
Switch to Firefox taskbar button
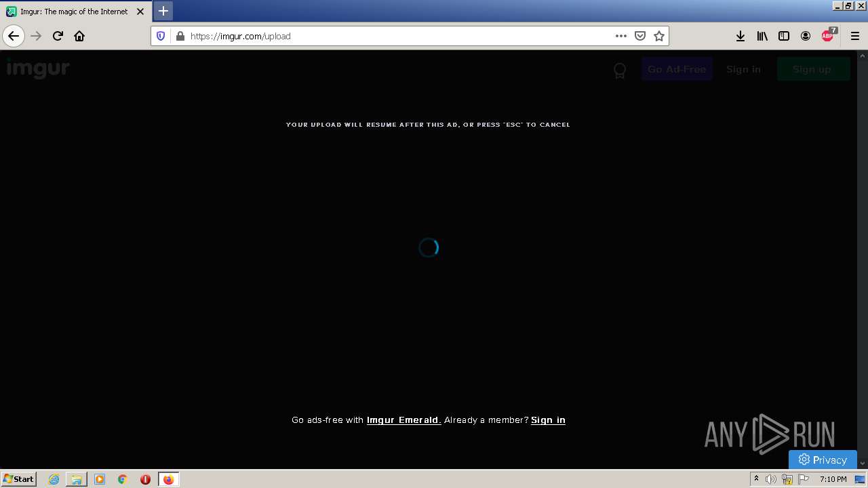coord(169,479)
